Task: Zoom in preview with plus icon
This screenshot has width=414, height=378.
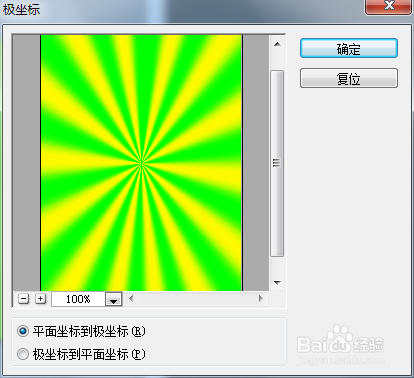Action: (40, 299)
